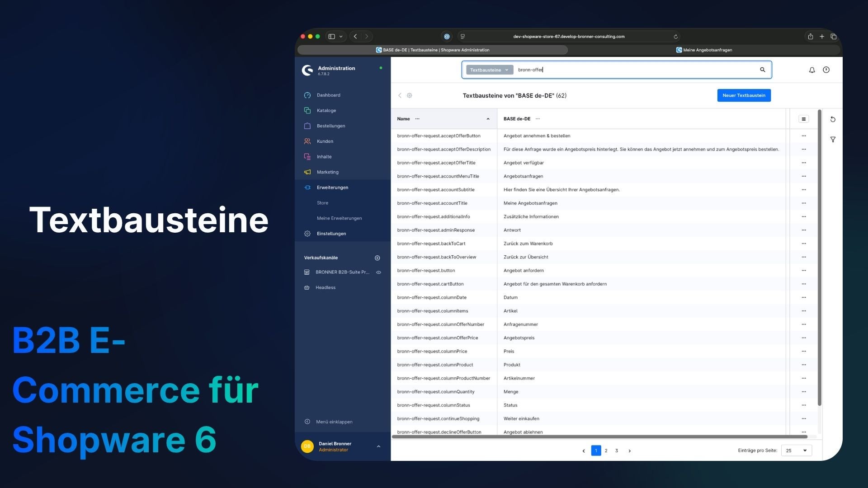The width and height of the screenshot is (868, 488).
Task: Add a new Verkaufskanal with plus icon
Action: pos(377,258)
